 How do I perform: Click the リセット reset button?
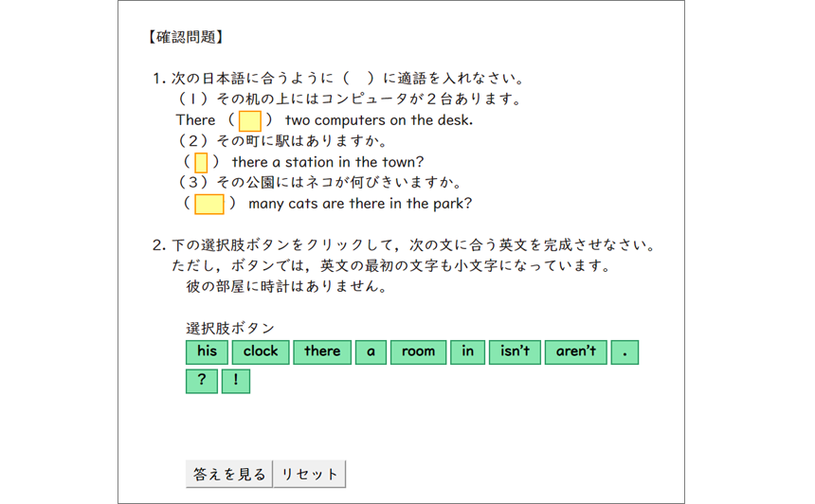(x=309, y=474)
